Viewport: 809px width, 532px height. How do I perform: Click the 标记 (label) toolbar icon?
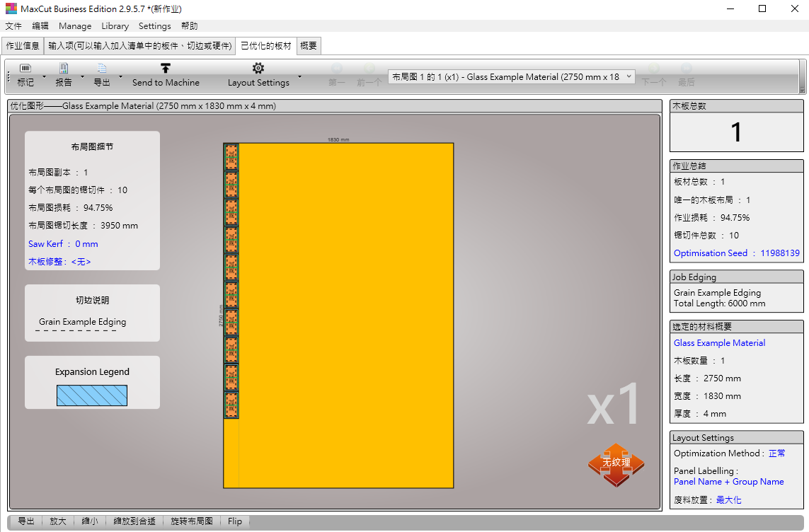pyautogui.click(x=25, y=69)
